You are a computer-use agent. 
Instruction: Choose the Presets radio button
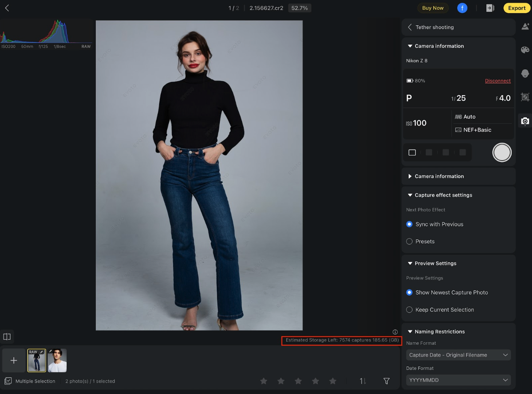click(x=409, y=241)
